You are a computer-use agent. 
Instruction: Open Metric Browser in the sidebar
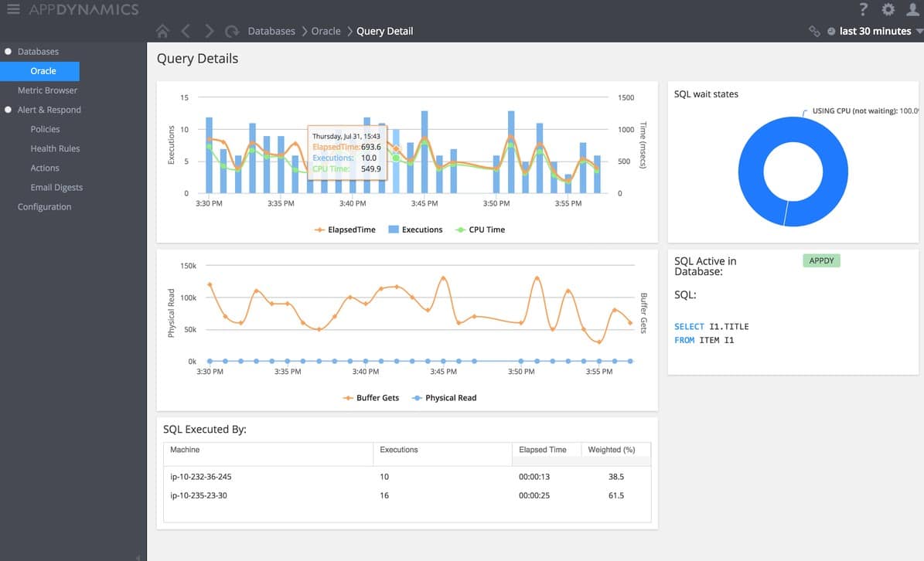[47, 90]
